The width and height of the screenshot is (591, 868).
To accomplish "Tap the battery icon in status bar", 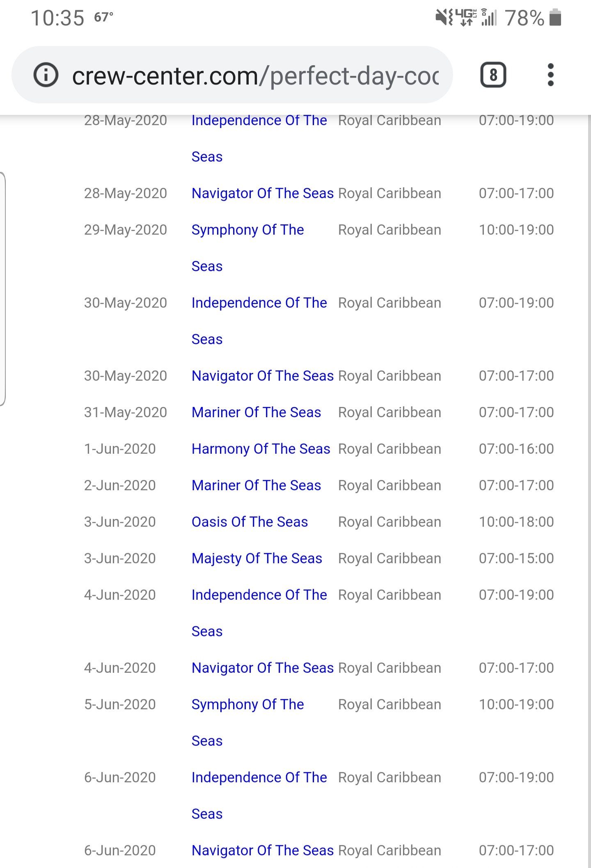I will pyautogui.click(x=555, y=18).
